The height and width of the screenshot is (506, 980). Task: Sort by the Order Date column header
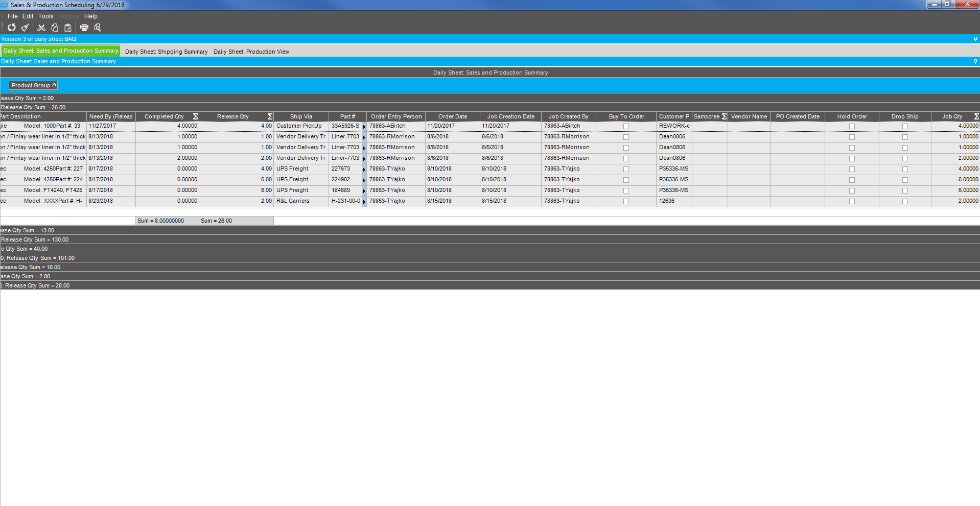[x=453, y=116]
